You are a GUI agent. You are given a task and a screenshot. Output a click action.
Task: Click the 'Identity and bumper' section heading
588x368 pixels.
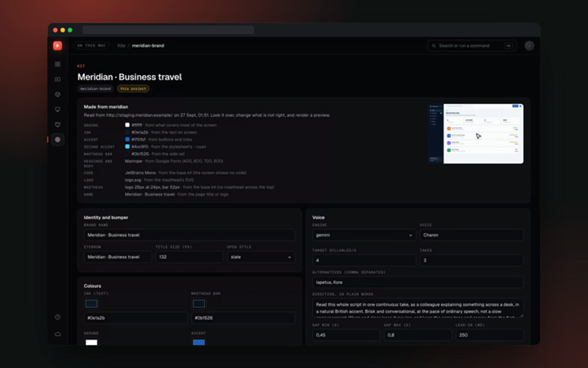point(106,218)
